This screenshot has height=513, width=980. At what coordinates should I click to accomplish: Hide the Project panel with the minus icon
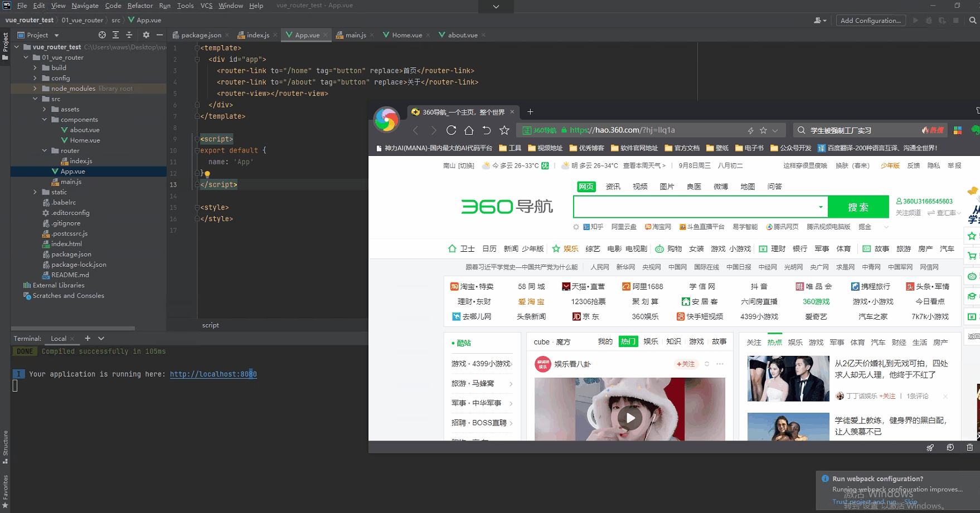tap(159, 35)
